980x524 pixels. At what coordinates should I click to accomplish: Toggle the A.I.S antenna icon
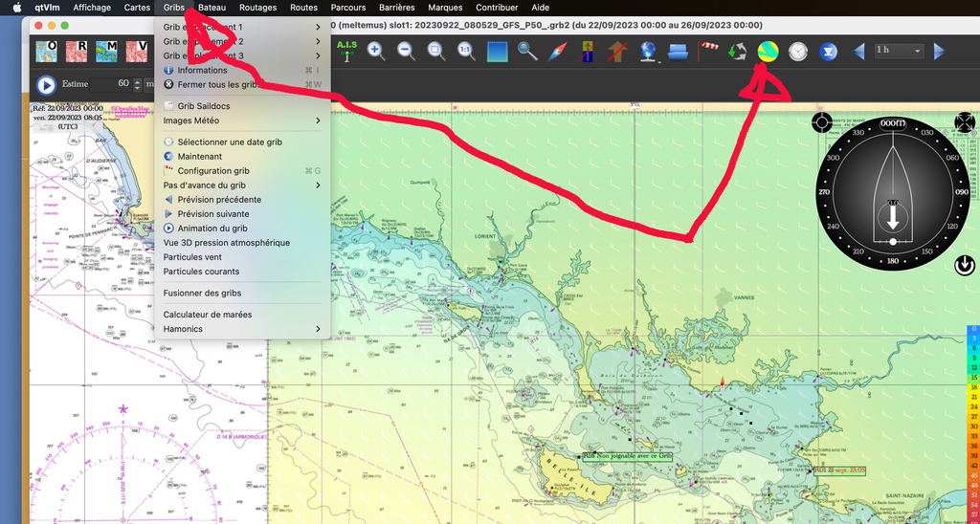[346, 52]
